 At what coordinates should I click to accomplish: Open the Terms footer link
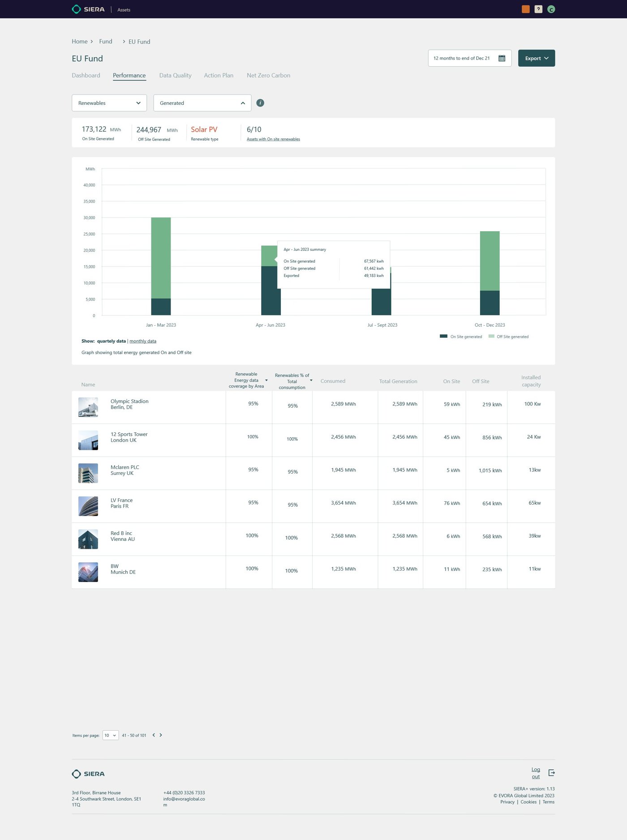pos(549,802)
